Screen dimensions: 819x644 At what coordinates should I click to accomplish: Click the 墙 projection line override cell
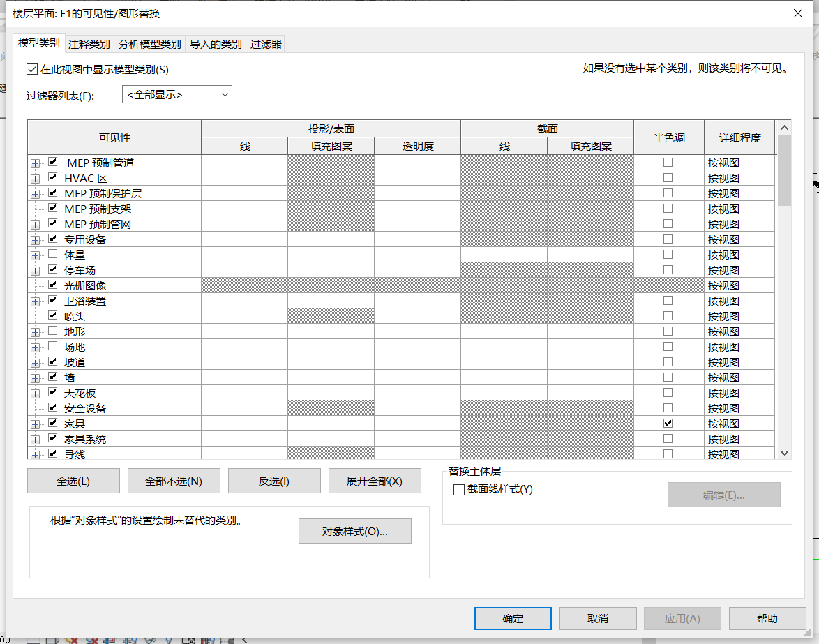coord(244,378)
